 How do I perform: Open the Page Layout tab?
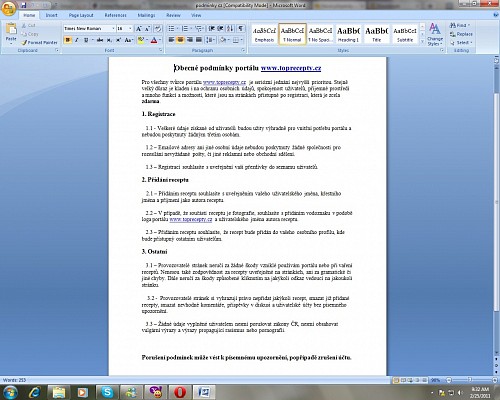point(81,15)
